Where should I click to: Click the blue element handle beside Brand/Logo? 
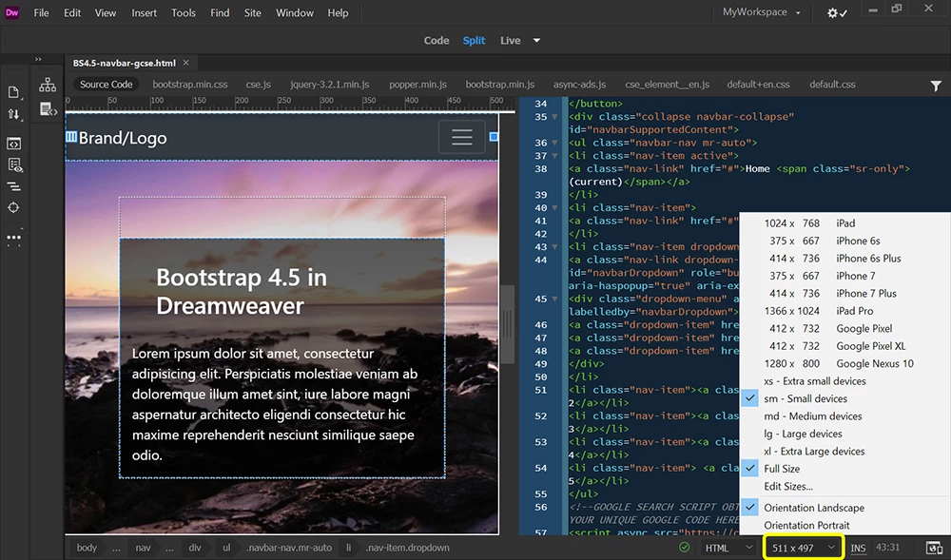click(71, 137)
